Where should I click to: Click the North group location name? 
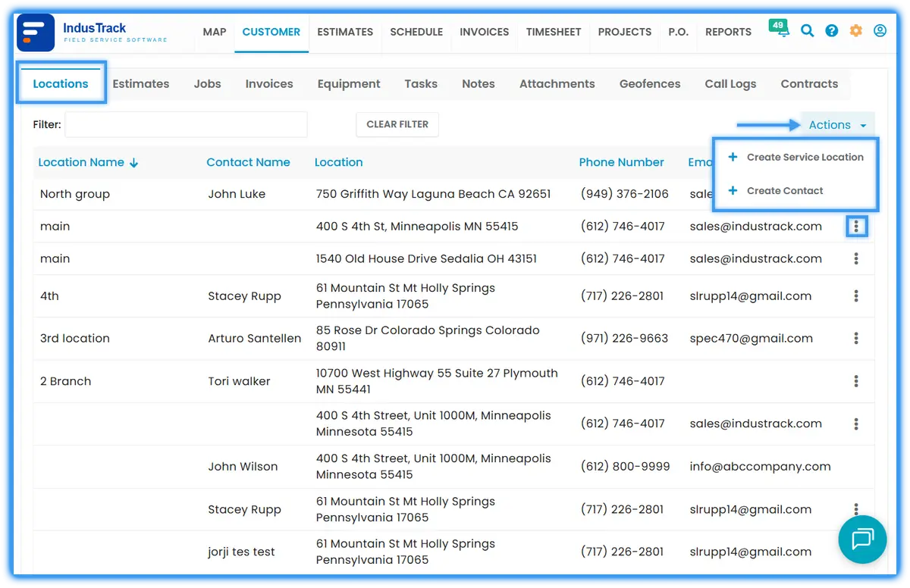click(75, 194)
